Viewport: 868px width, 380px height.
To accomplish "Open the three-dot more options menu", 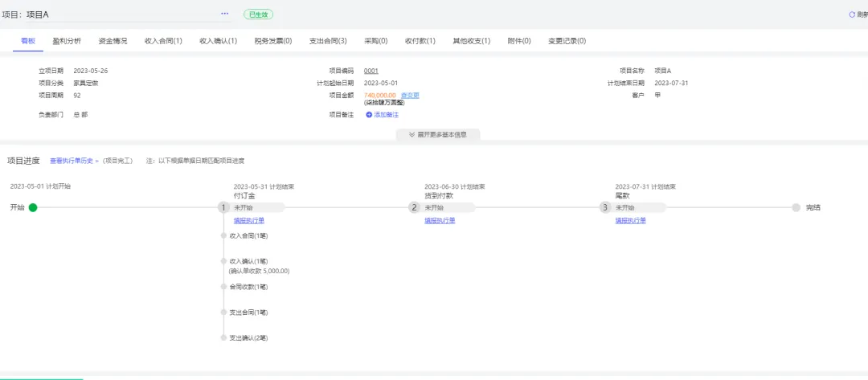I will [x=225, y=14].
